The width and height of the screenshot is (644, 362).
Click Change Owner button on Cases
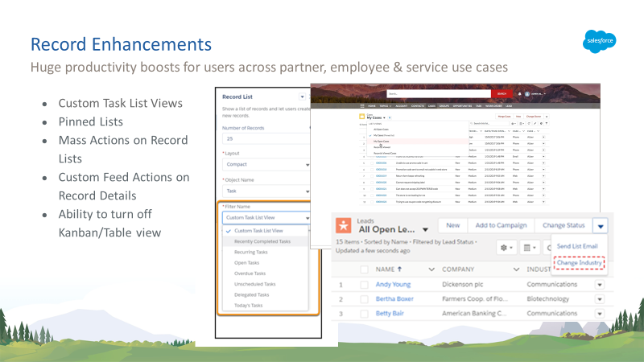[x=534, y=116]
